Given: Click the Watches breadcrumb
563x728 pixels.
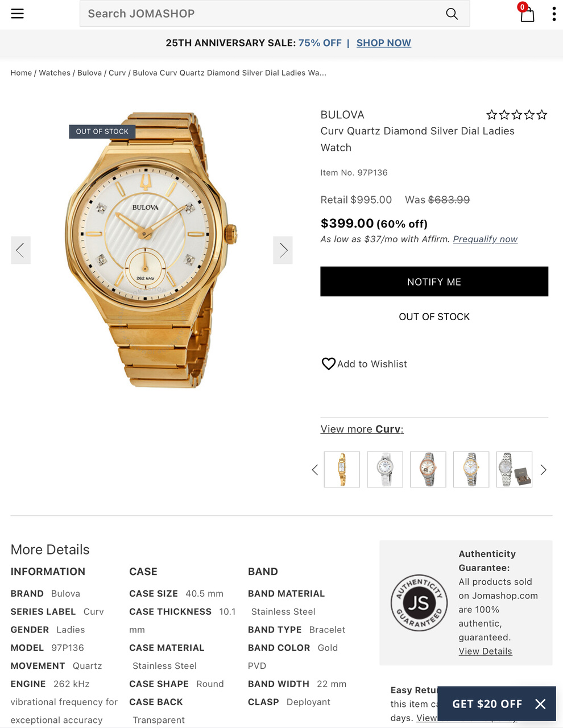Looking at the screenshot, I should (x=55, y=73).
